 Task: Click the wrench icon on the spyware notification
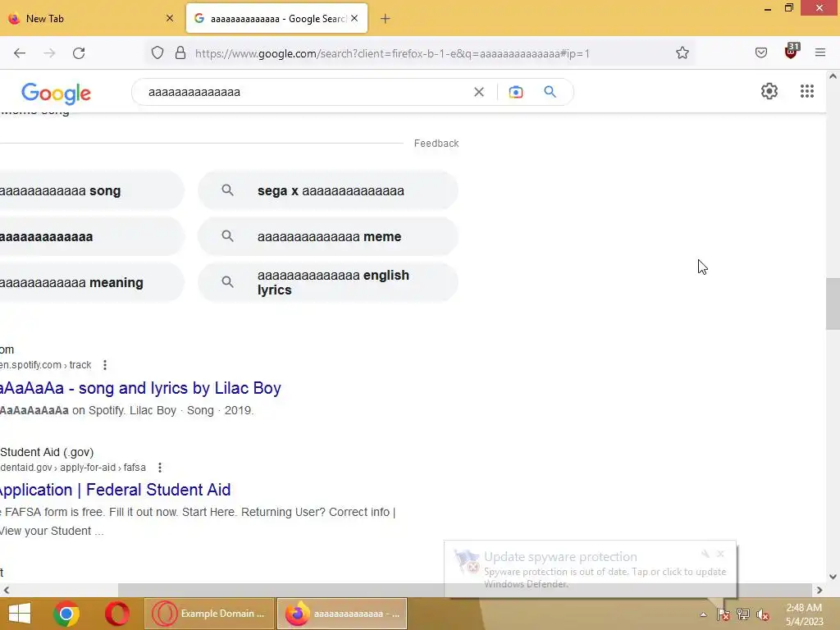pyautogui.click(x=705, y=554)
